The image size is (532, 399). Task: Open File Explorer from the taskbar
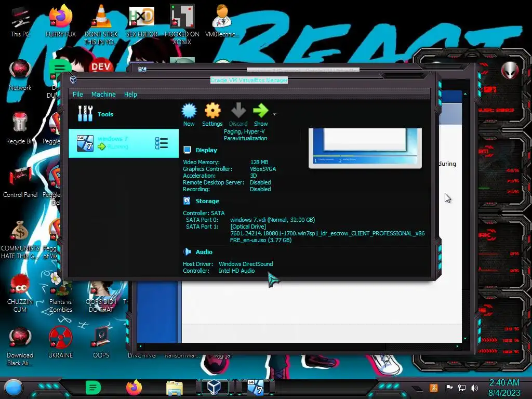point(175,388)
